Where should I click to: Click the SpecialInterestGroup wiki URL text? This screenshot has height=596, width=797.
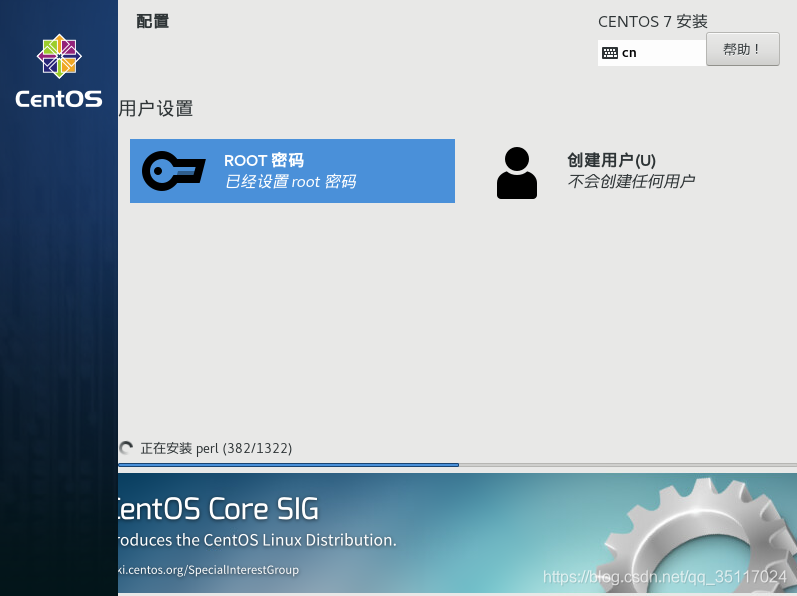208,570
